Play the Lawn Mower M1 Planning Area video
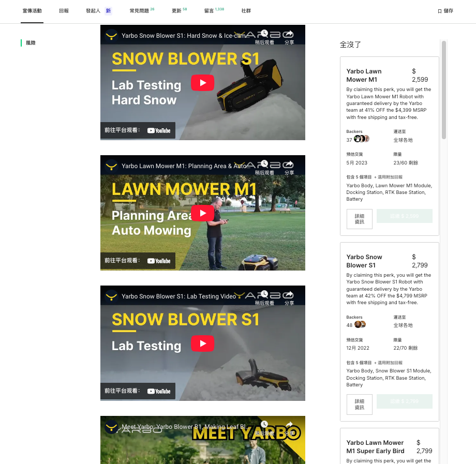The width and height of the screenshot is (476, 464). (202, 213)
